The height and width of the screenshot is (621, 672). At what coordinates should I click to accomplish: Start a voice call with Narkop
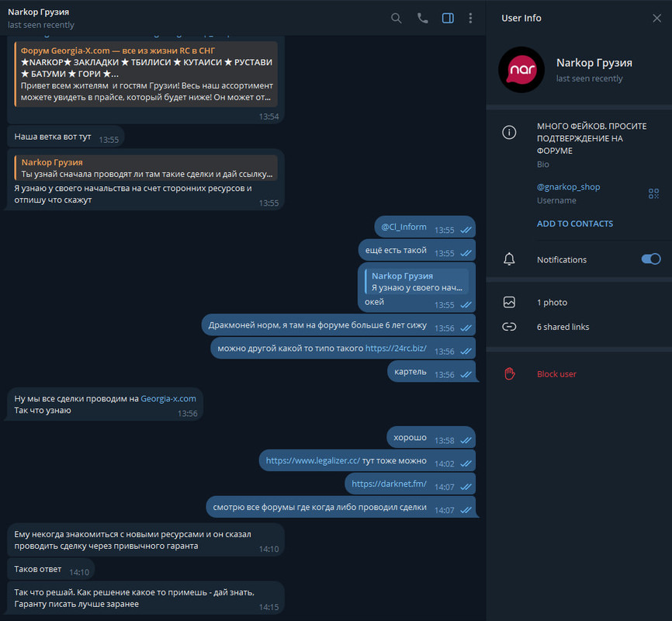point(423,18)
